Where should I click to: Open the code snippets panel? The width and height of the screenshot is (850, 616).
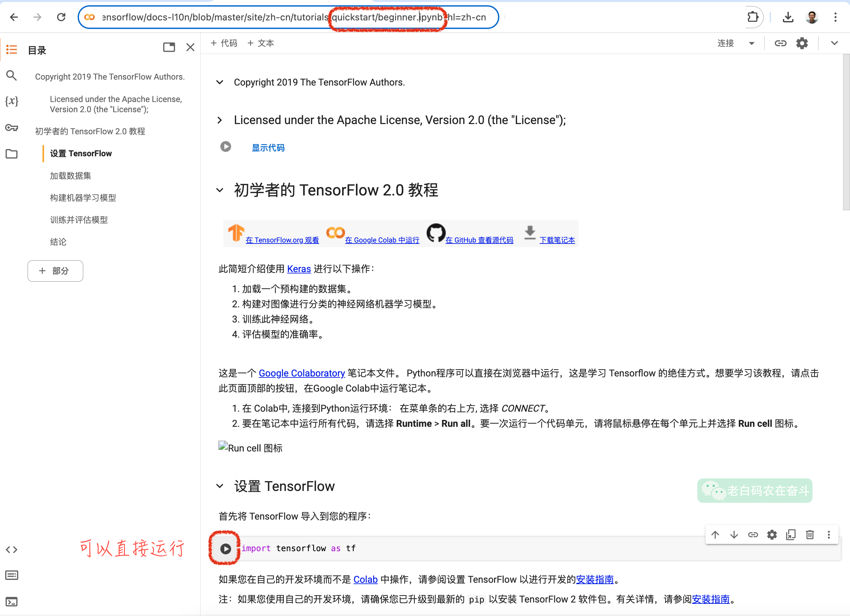tap(12, 549)
